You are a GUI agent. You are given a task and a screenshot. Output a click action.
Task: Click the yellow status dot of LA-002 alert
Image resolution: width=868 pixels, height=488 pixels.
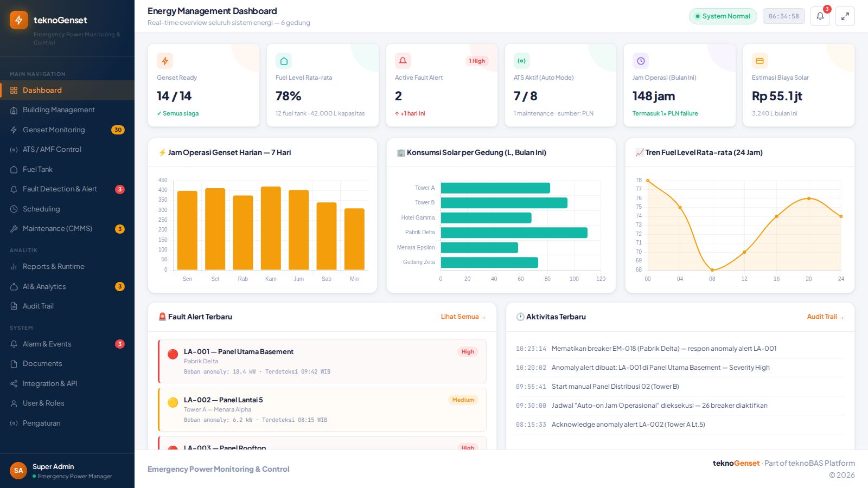tap(173, 402)
